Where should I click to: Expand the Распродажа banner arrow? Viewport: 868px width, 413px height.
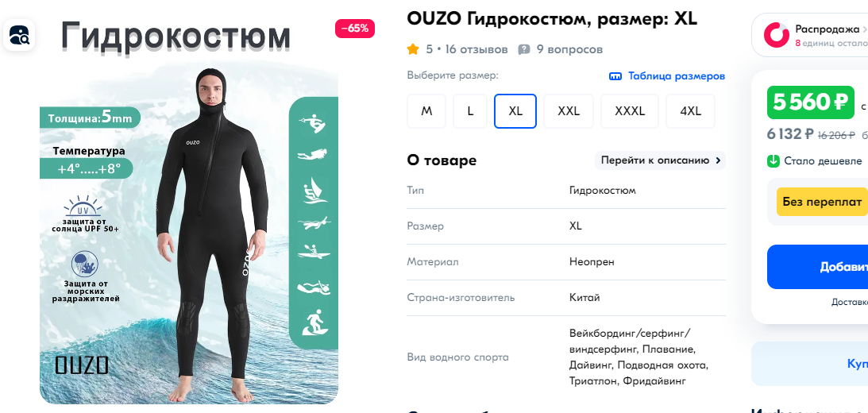tap(865, 29)
